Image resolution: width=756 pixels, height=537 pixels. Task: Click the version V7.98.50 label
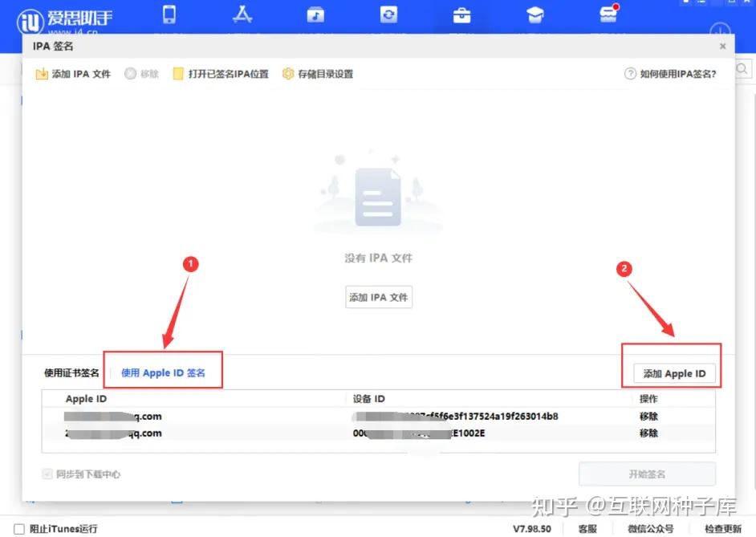[532, 529]
